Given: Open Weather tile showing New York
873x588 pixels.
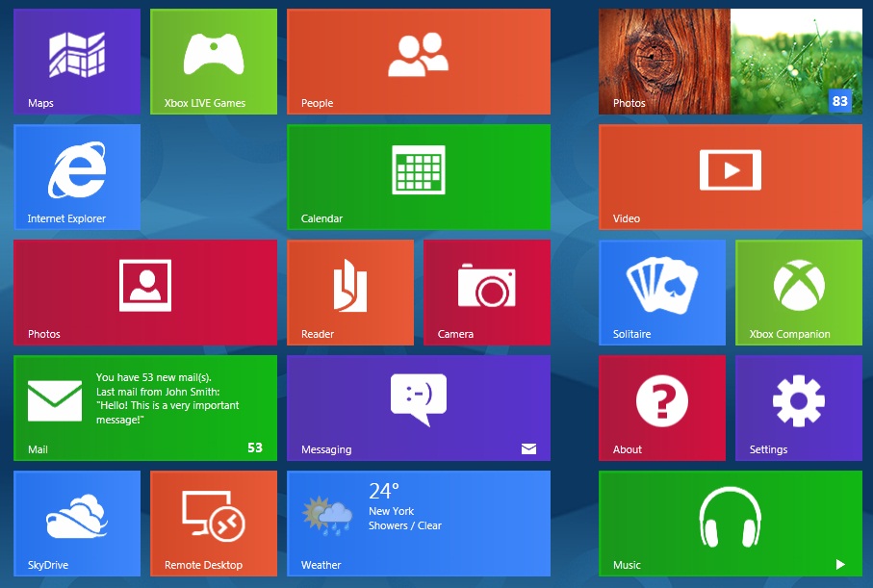Looking at the screenshot, I should tap(419, 524).
